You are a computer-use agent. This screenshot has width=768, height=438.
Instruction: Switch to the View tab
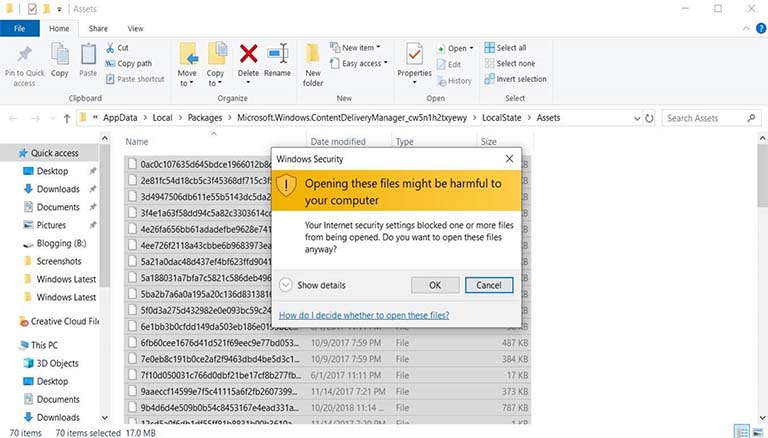tap(136, 28)
